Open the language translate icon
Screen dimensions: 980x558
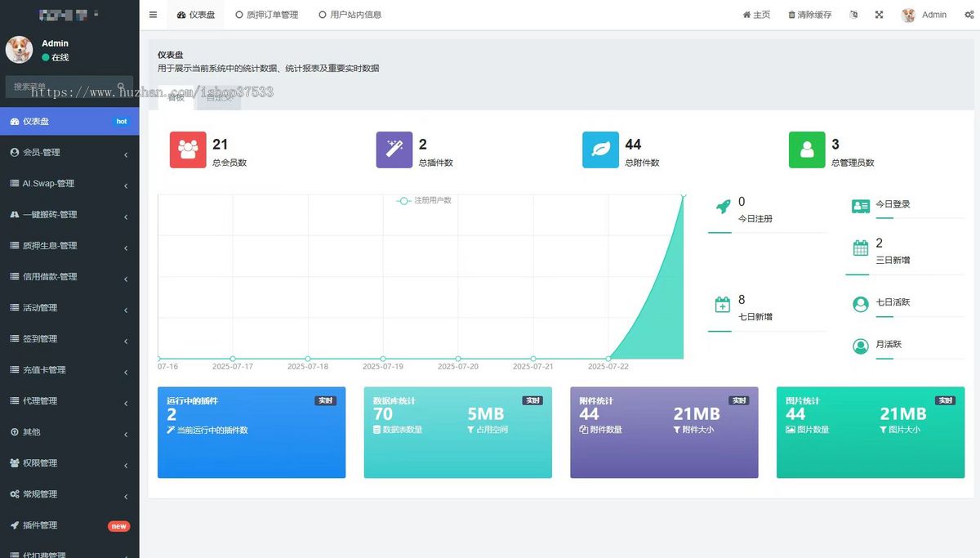click(853, 15)
